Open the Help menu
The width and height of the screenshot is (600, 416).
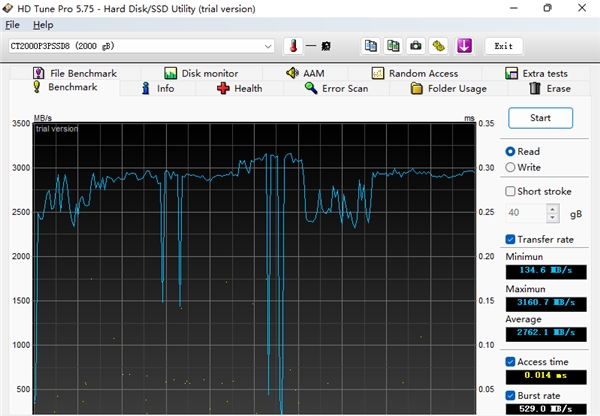coord(43,25)
